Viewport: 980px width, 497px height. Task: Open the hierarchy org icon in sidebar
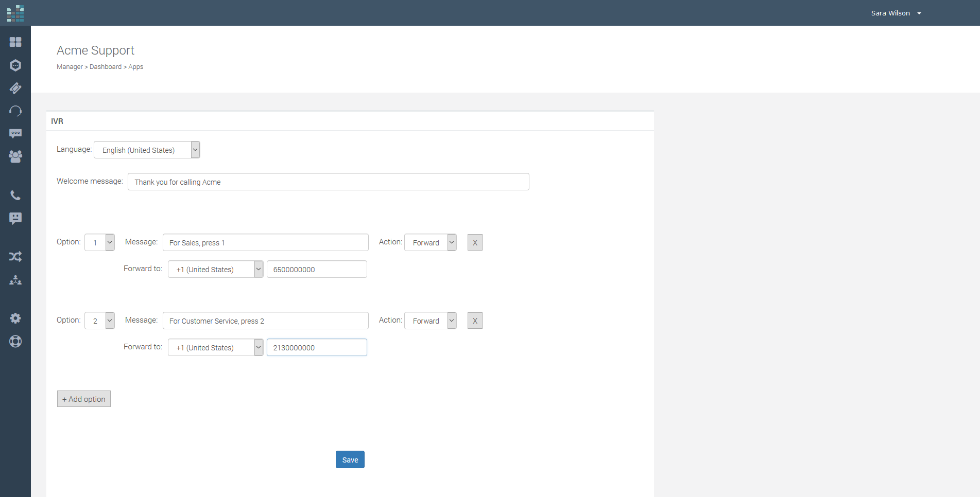(15, 280)
